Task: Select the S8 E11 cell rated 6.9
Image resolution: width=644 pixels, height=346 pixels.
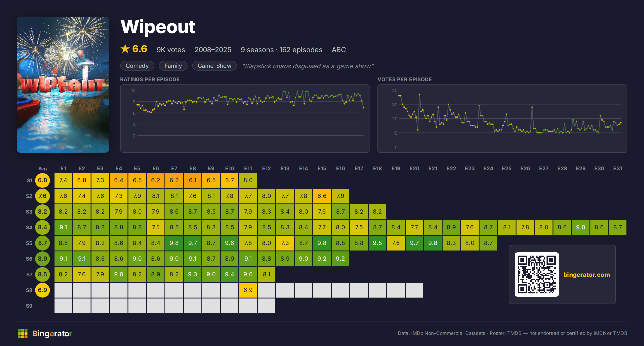Action: [248, 290]
